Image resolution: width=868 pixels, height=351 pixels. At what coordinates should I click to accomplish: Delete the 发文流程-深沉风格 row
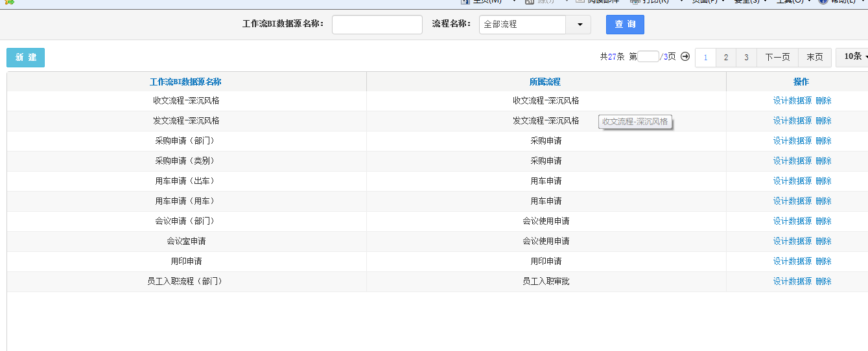coord(823,121)
